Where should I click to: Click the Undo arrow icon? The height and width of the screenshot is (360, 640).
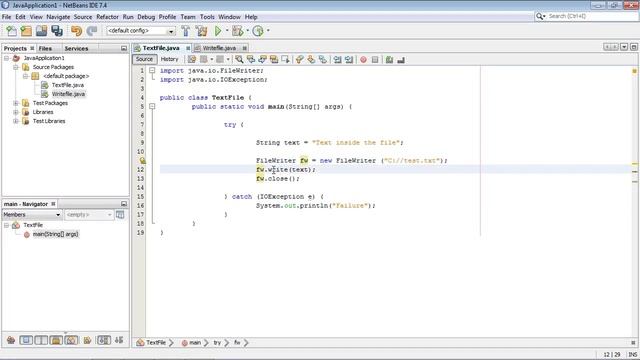[76, 31]
